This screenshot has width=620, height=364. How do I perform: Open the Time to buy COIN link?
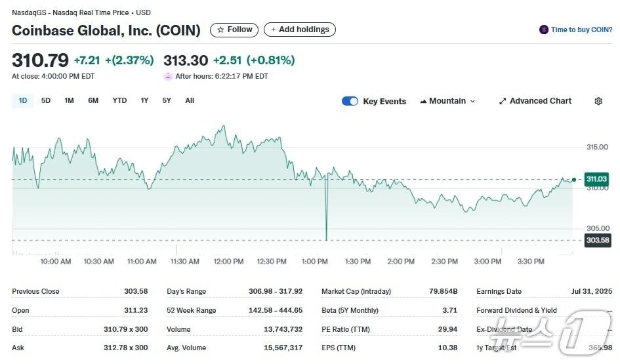[x=581, y=30]
